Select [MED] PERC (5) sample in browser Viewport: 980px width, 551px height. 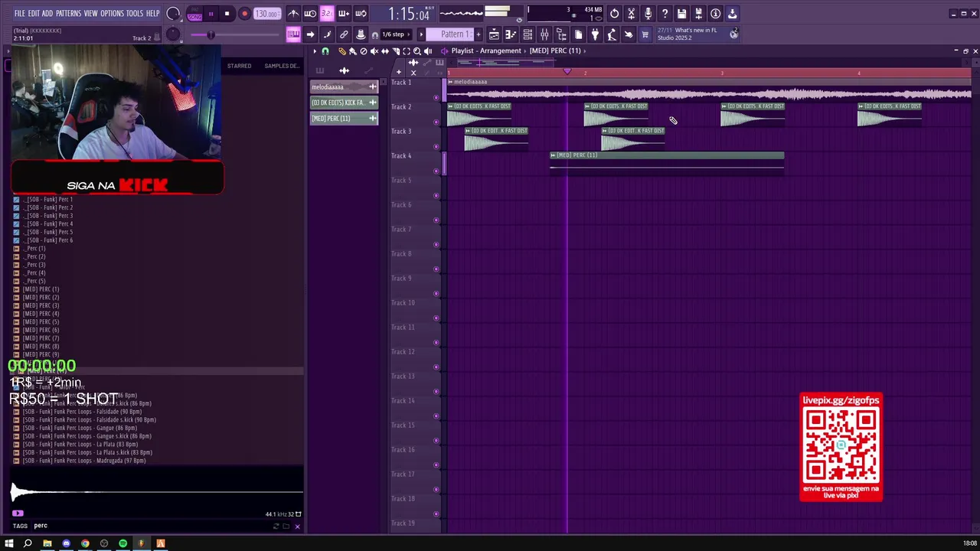point(41,322)
